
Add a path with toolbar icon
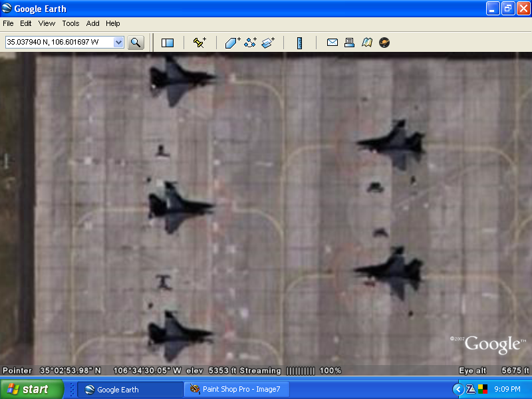(x=251, y=43)
